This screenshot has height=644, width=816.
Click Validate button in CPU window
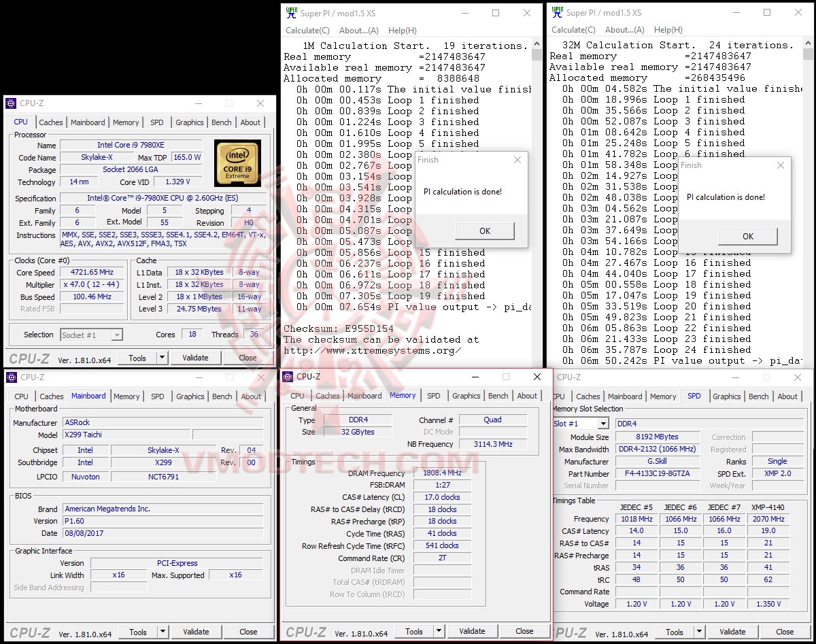[x=195, y=358]
